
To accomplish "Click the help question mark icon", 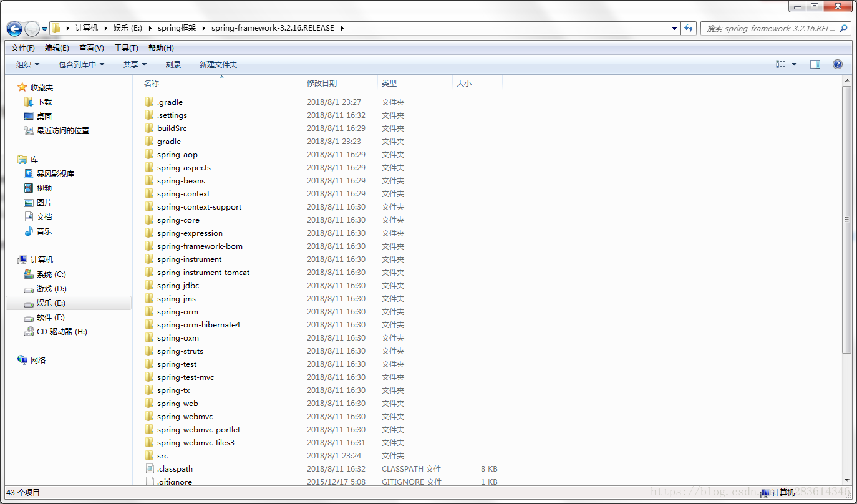I will click(x=838, y=64).
